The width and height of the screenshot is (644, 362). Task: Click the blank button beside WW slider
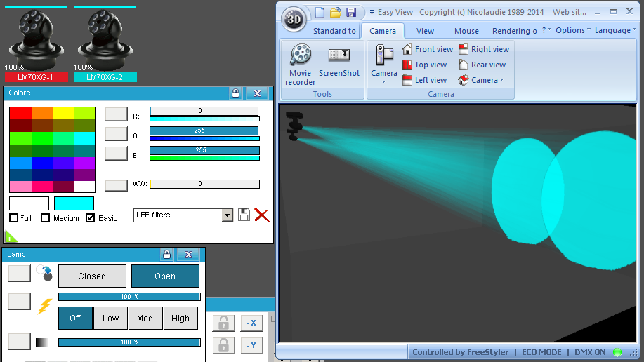click(x=117, y=185)
